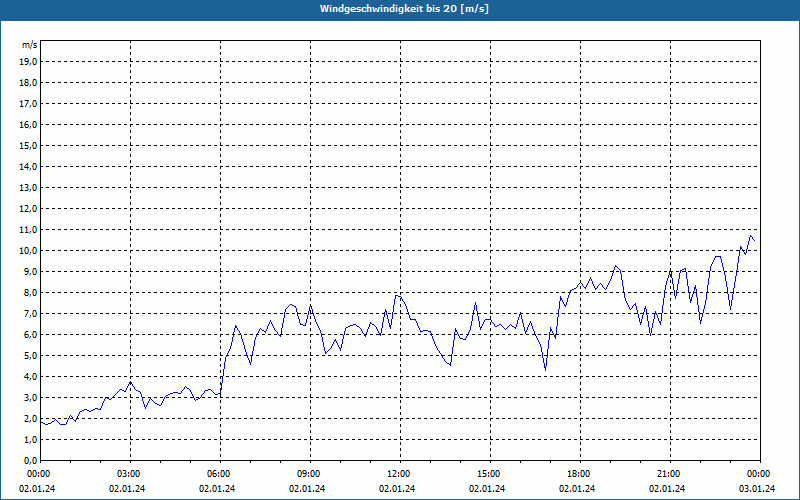Click the 7,0 y-axis label
The image size is (800, 500).
tap(30, 313)
